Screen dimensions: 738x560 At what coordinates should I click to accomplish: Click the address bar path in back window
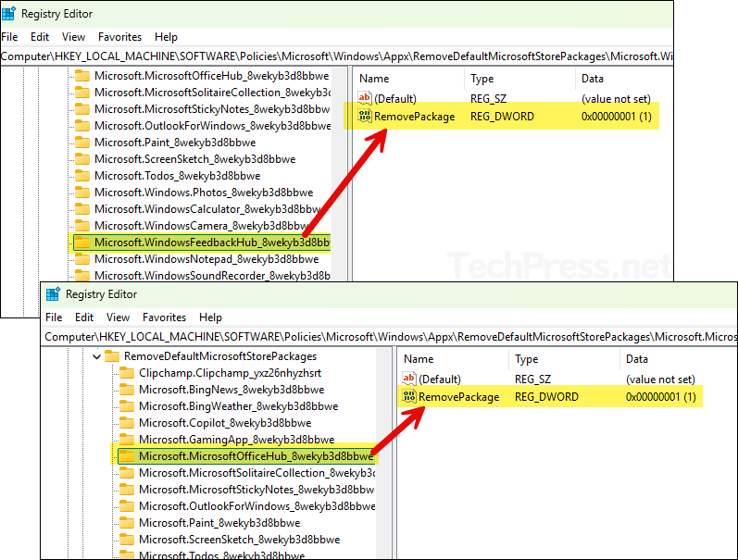coord(336,56)
